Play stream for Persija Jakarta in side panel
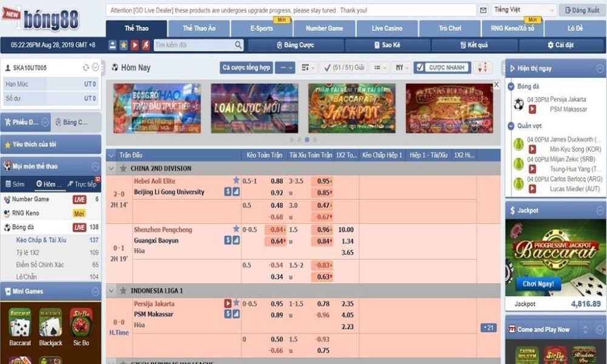 pyautogui.click(x=532, y=109)
